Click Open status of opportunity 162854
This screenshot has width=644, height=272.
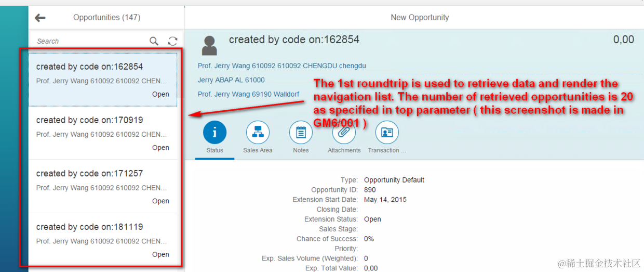click(x=160, y=94)
